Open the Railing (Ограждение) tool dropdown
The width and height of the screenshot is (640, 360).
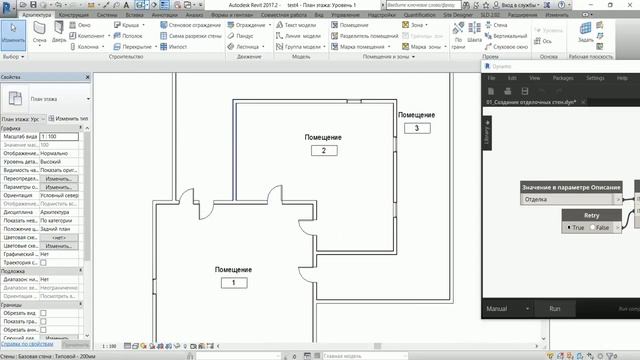[270, 25]
